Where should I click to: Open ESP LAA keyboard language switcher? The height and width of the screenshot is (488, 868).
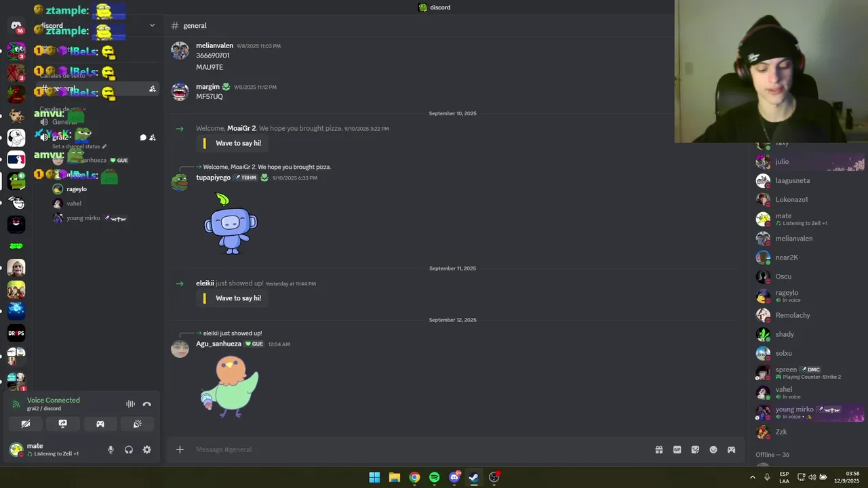coord(784,477)
